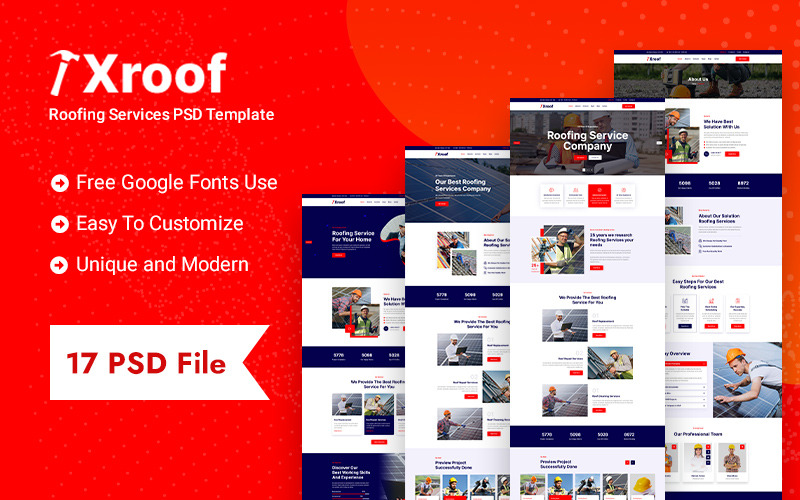Click the large Xroof title text
The width and height of the screenshot is (800, 500).
pyautogui.click(x=155, y=73)
